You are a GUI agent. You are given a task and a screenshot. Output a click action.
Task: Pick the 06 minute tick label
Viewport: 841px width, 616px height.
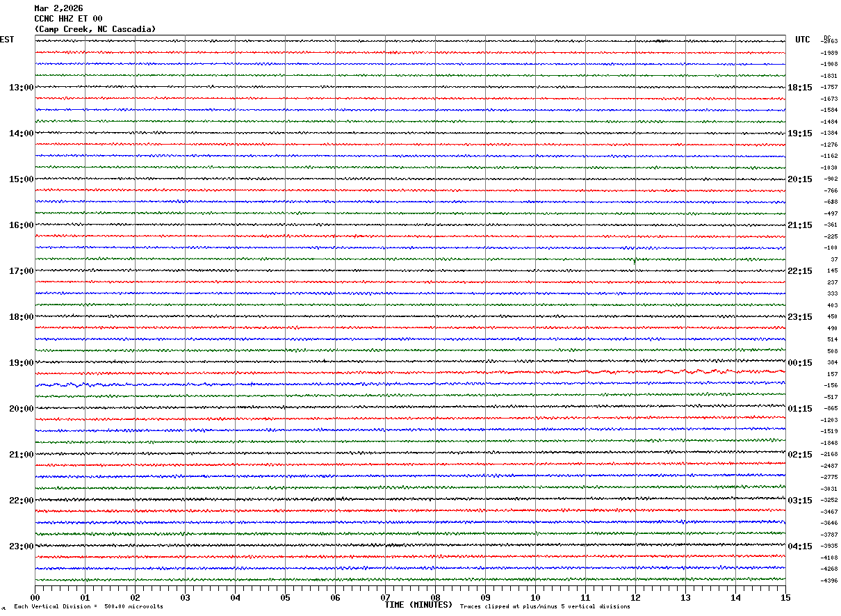point(335,598)
